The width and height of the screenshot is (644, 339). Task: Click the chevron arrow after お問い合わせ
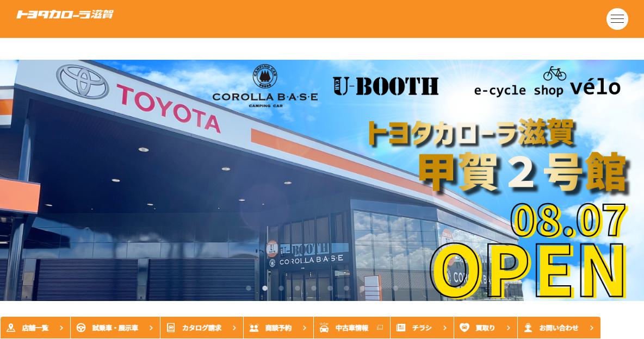(592, 328)
